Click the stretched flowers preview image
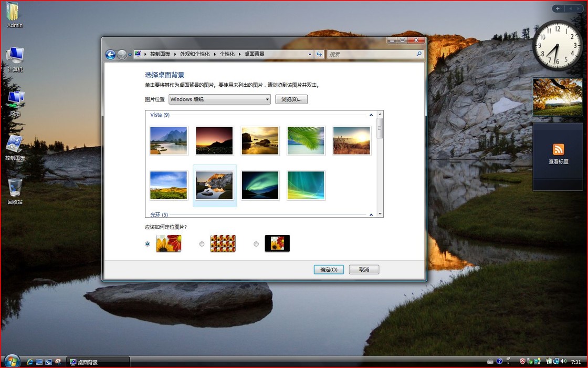 [x=169, y=243]
